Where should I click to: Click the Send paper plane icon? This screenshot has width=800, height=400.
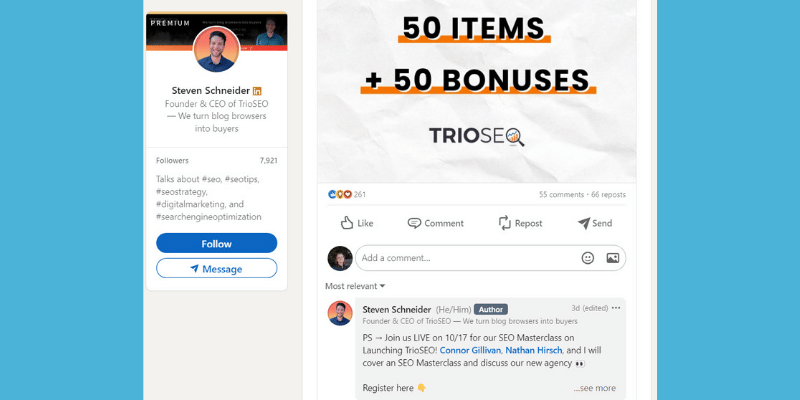584,223
